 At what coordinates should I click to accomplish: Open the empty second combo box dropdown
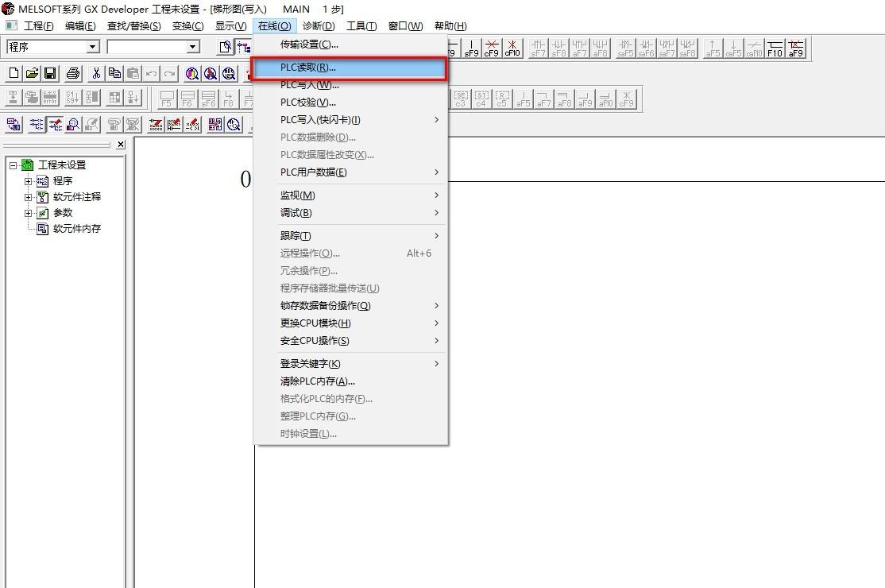coord(193,47)
